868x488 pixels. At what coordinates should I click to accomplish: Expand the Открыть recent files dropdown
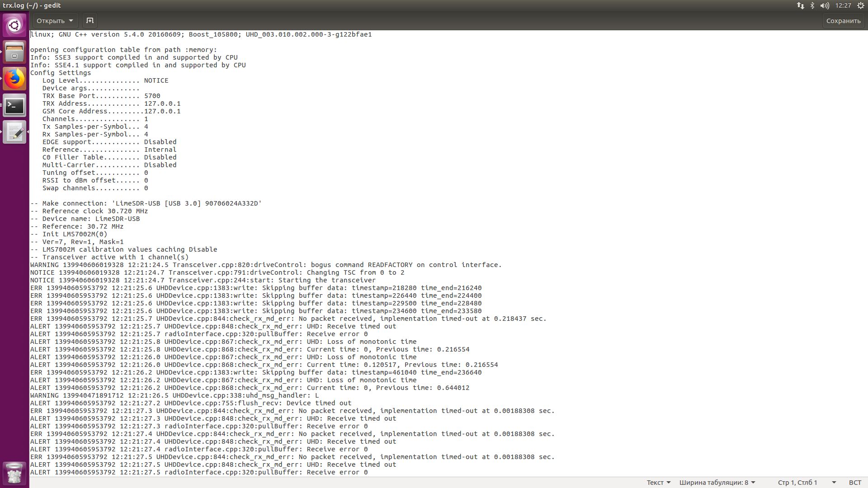(x=71, y=21)
